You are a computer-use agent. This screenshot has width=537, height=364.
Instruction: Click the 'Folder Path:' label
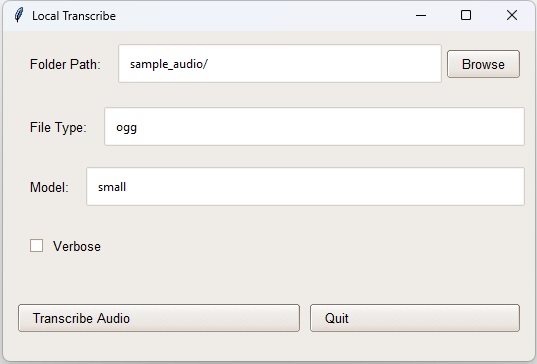pos(65,64)
